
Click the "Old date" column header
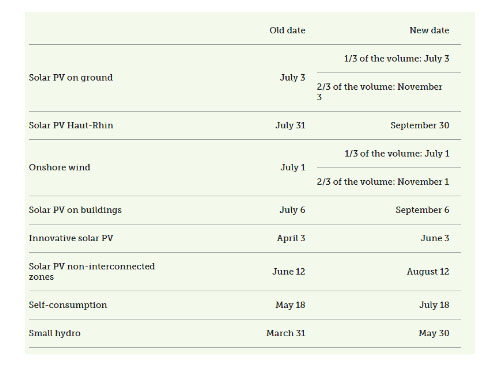(287, 30)
